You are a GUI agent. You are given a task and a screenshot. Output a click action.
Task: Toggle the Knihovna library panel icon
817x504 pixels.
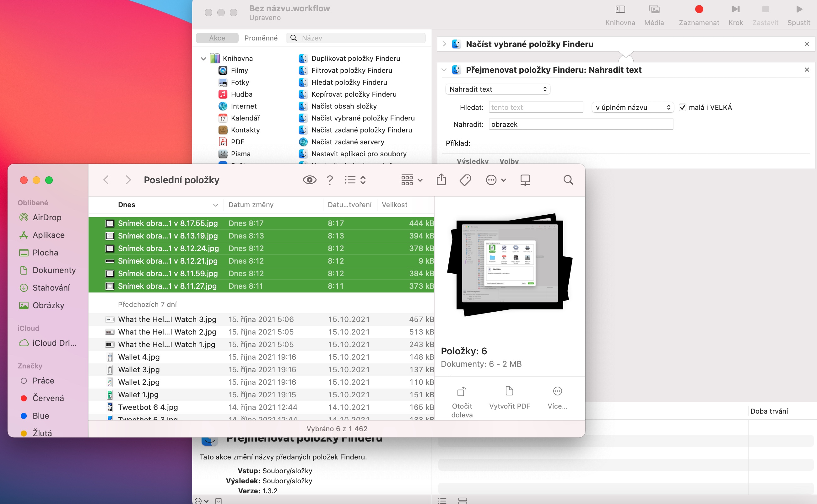click(x=620, y=10)
